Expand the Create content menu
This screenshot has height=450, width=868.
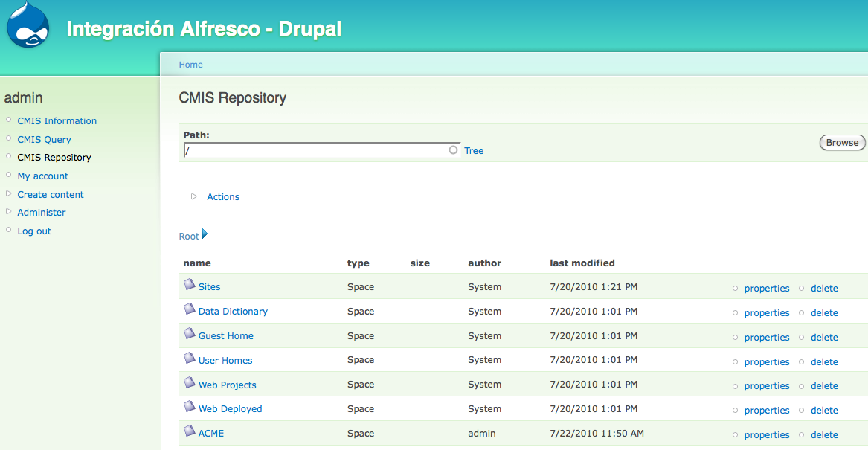pos(8,193)
